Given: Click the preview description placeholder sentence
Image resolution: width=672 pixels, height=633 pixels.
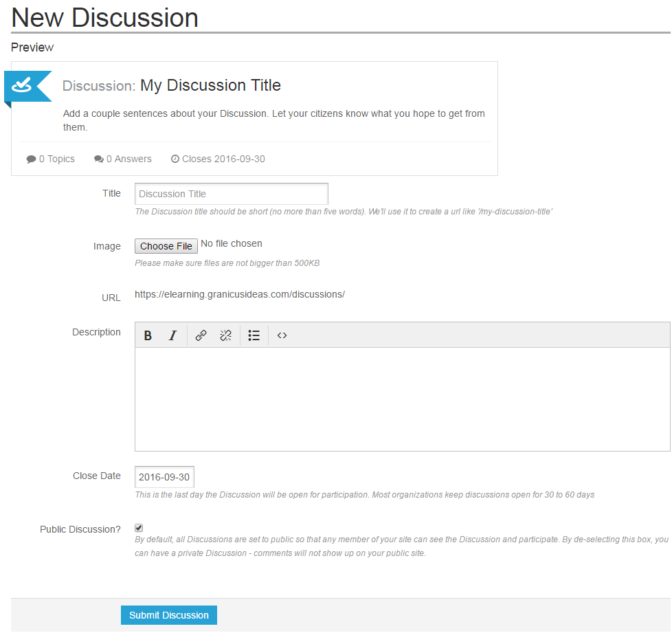Looking at the screenshot, I should tap(274, 120).
